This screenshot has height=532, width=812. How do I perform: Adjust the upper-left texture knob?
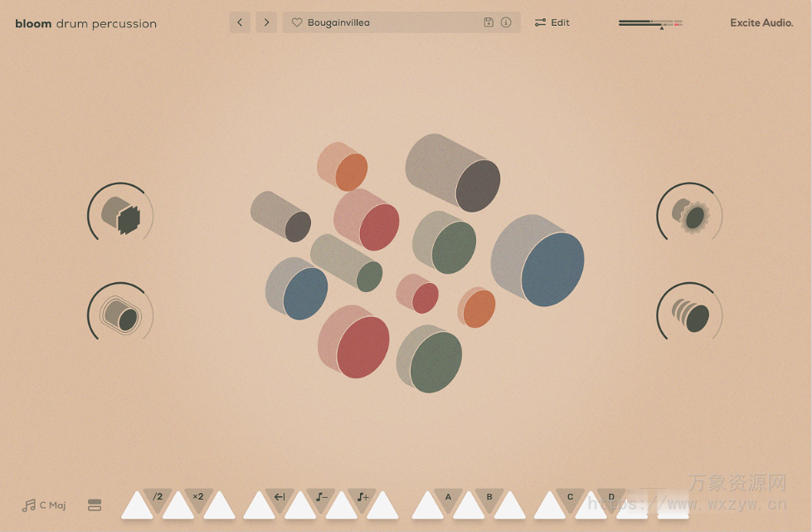coord(119,214)
